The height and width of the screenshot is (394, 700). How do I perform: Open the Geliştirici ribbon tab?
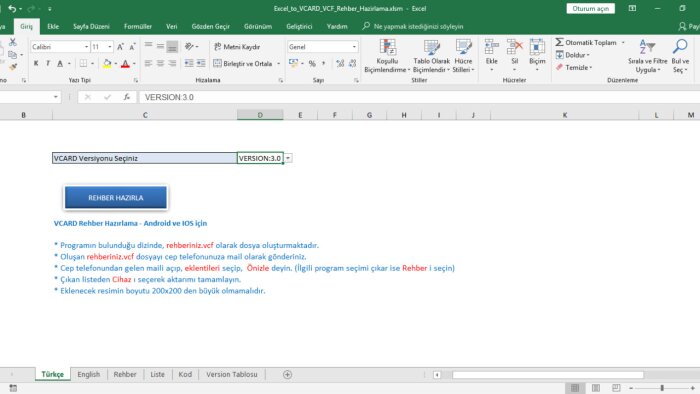click(299, 27)
